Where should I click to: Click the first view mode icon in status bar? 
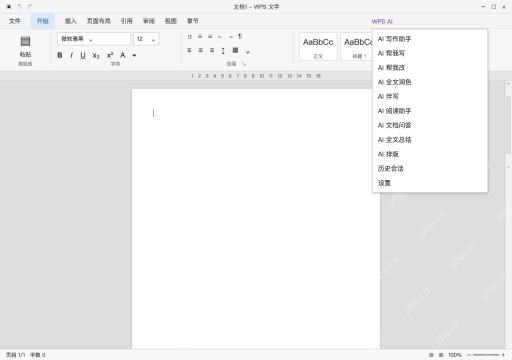pos(431,355)
